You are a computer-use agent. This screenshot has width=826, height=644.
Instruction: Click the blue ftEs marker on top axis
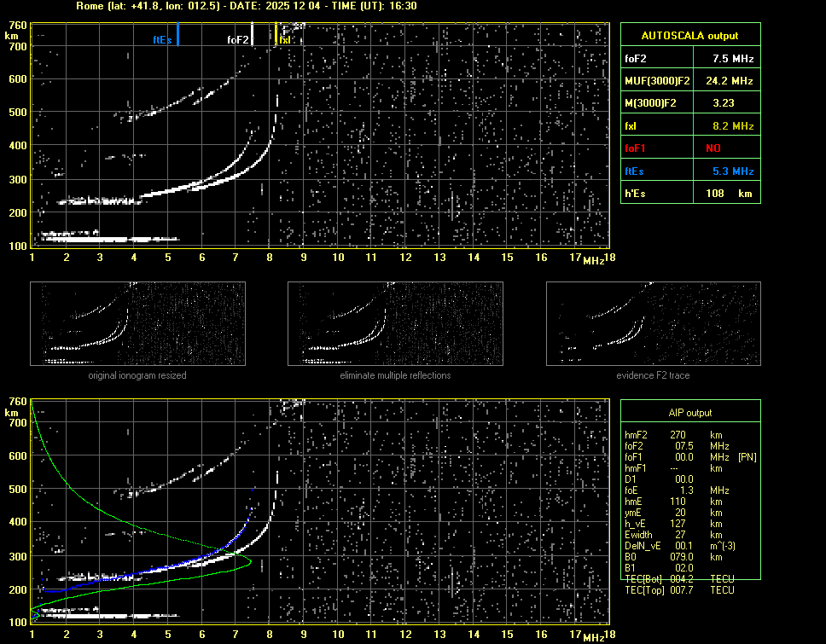pyautogui.click(x=177, y=35)
